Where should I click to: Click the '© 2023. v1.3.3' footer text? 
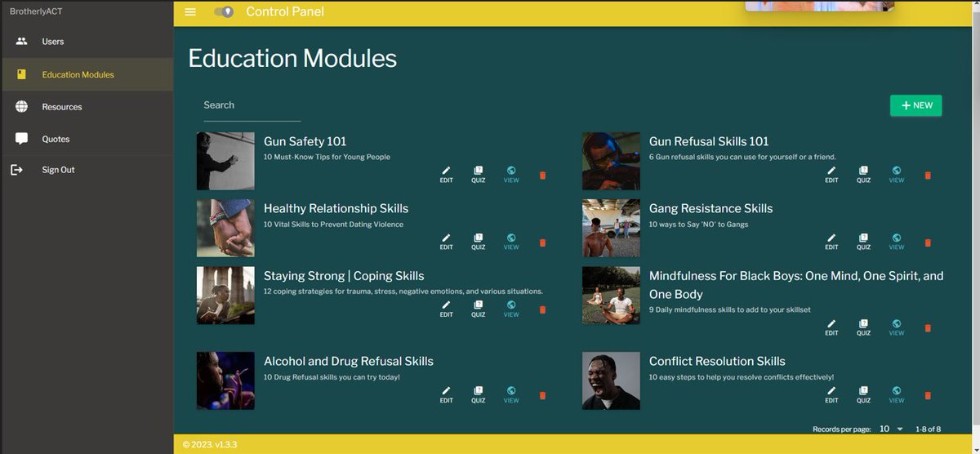[209, 444]
